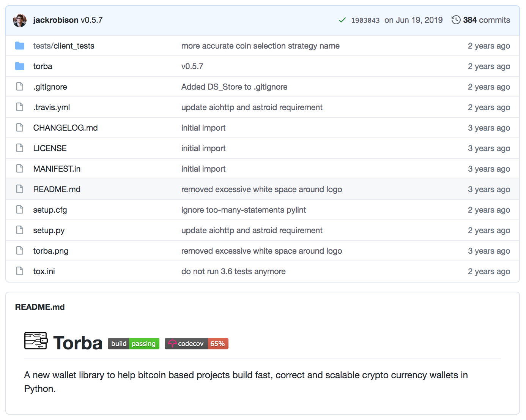Click README description about wallet library
The width and height of the screenshot is (526, 420).
246,382
